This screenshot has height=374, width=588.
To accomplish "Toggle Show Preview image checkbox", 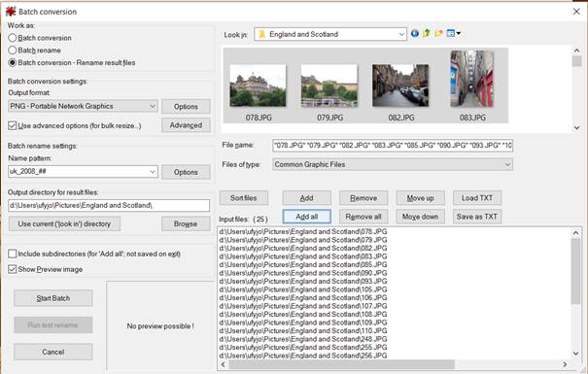I will 13,269.
